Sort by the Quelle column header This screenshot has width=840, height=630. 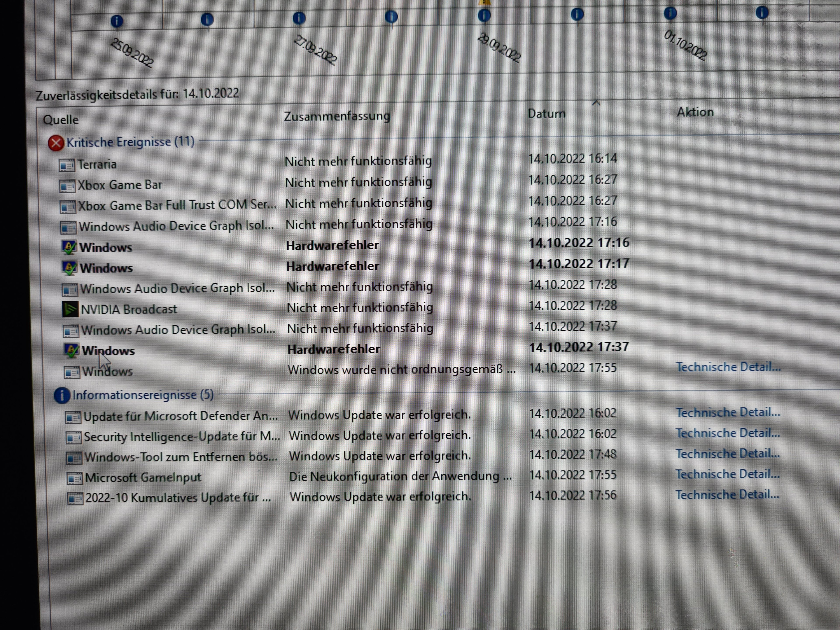coord(61,120)
